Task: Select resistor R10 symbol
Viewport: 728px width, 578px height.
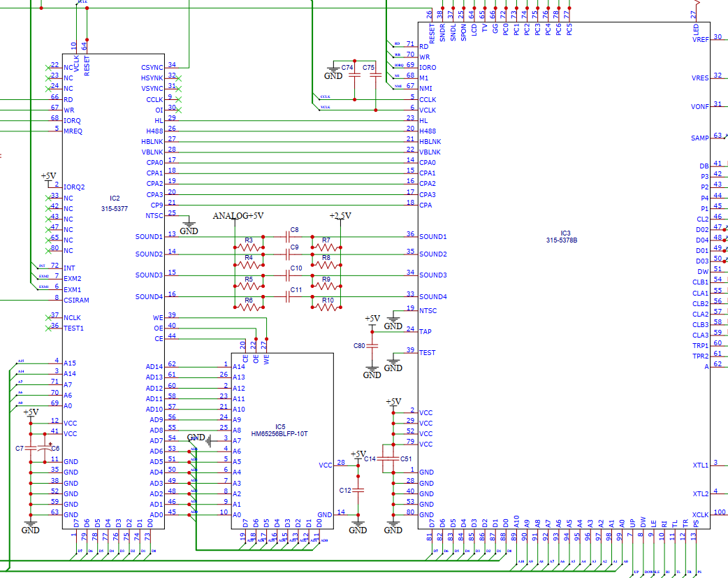Action: click(326, 307)
